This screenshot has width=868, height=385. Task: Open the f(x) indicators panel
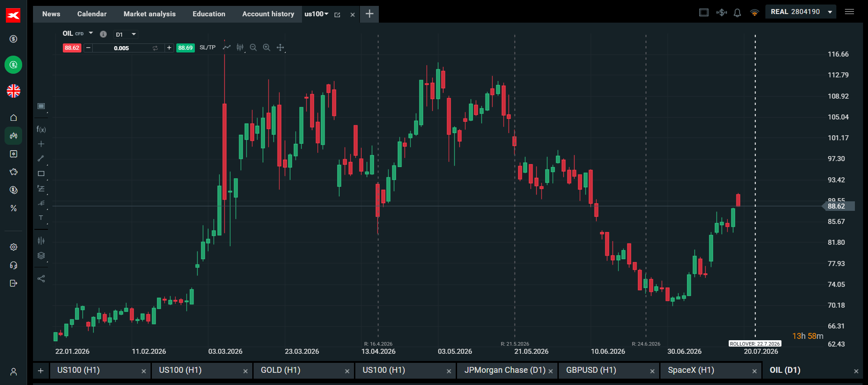point(41,129)
